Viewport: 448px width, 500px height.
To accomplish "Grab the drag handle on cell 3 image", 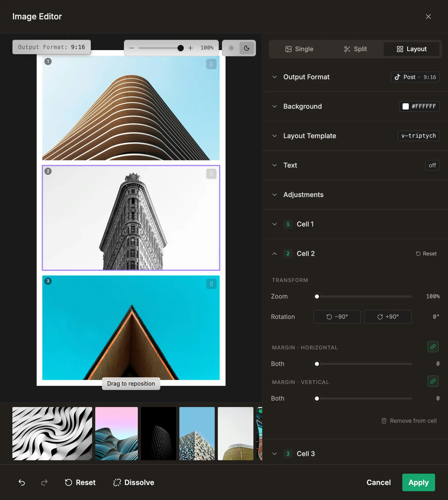I will pos(211,284).
